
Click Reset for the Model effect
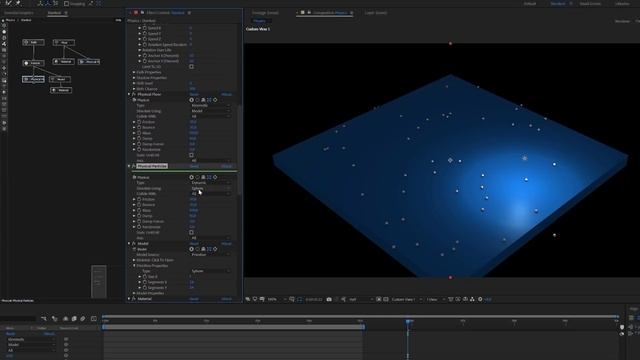tap(194, 244)
